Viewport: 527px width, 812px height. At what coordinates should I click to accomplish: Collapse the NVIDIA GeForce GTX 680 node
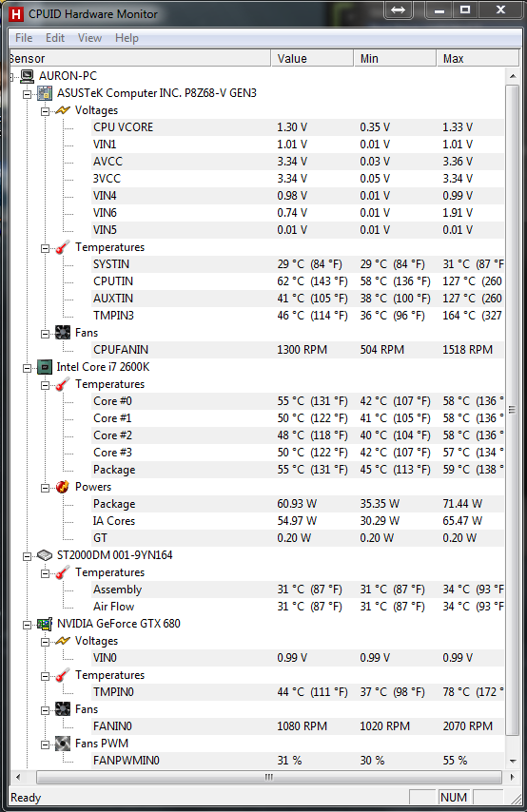pos(27,625)
